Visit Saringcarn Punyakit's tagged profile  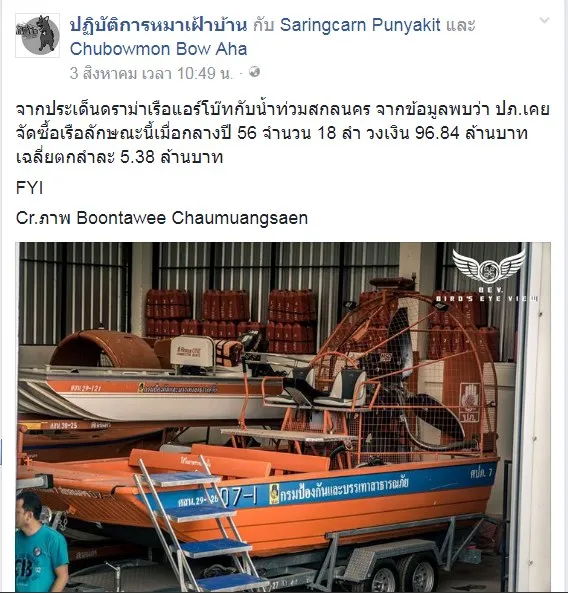tap(360, 25)
